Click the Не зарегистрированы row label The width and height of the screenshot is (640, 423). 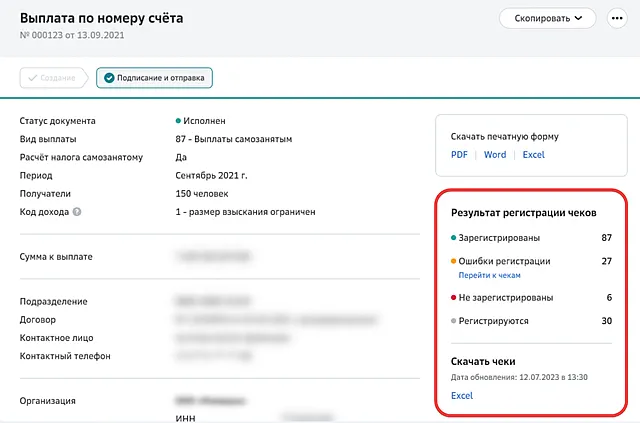point(506,298)
